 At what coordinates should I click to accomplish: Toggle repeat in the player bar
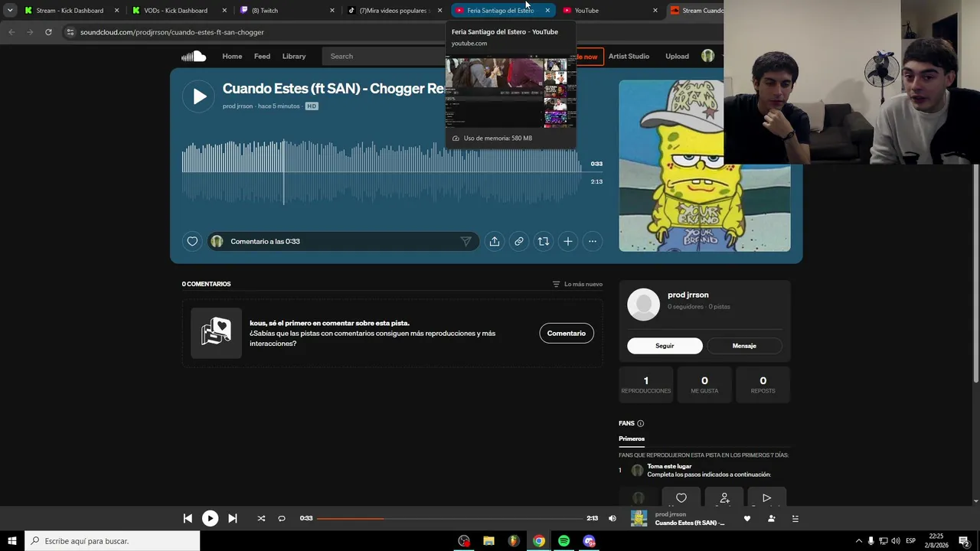coord(282,518)
